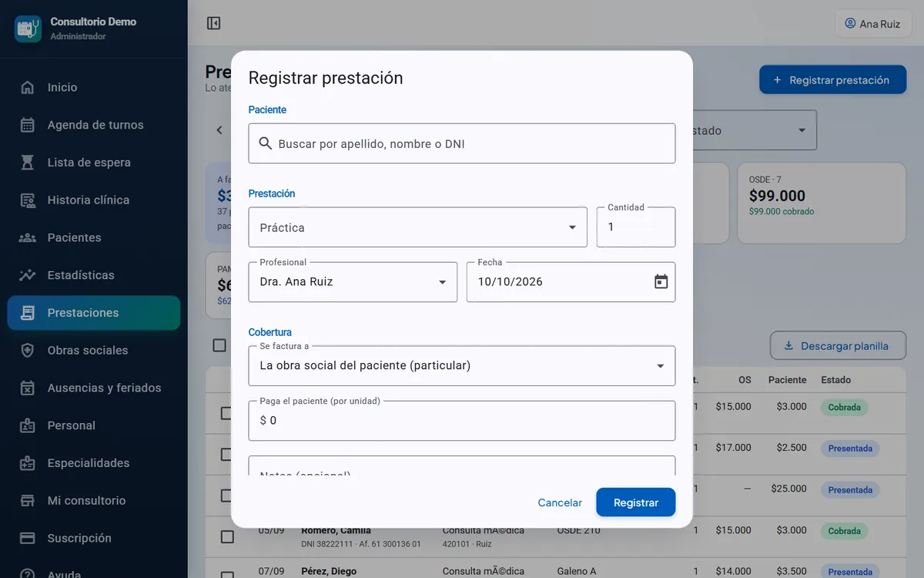Open the Pacientes section
Screen dimensions: 924x578
(x=94, y=237)
